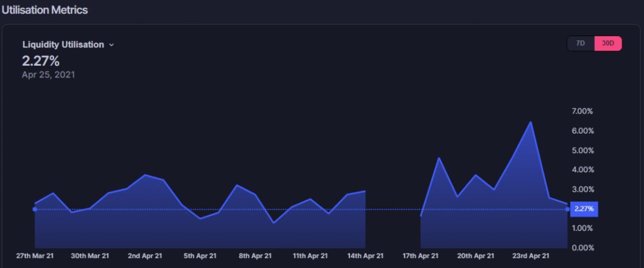Click the Apr 25, 2021 date text
Viewport: 644px width, 268px height.
(48, 75)
